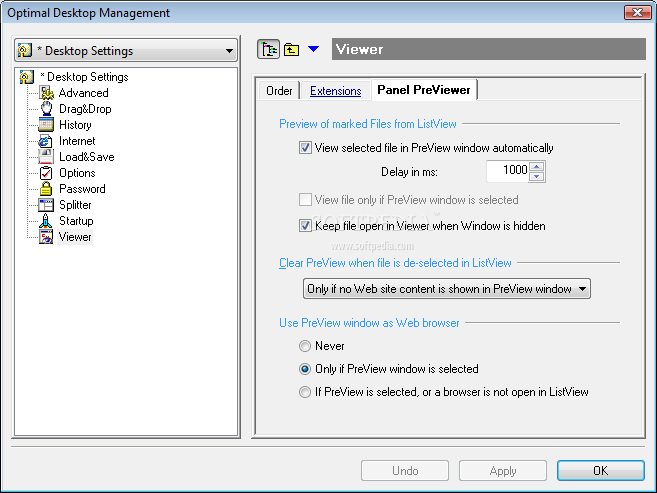Click the Advanced tree item icon
657x493 pixels.
(x=46, y=93)
